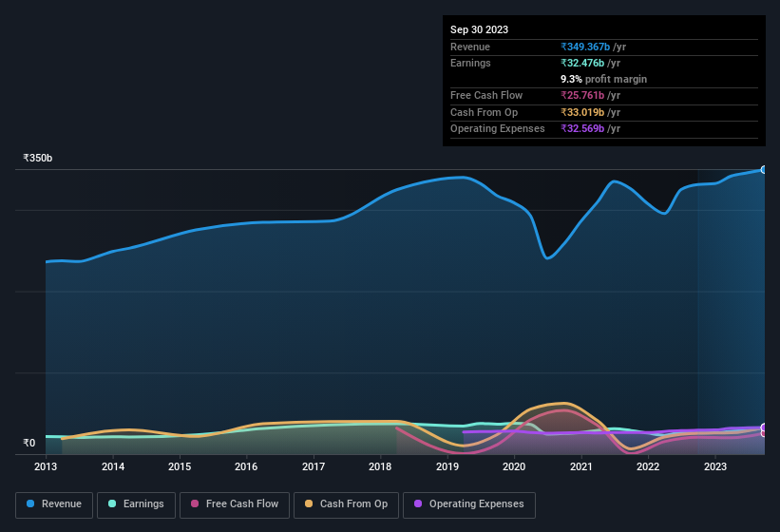The width and height of the screenshot is (780, 532).
Task: Click the 2023 x-axis label
Action: [714, 466]
